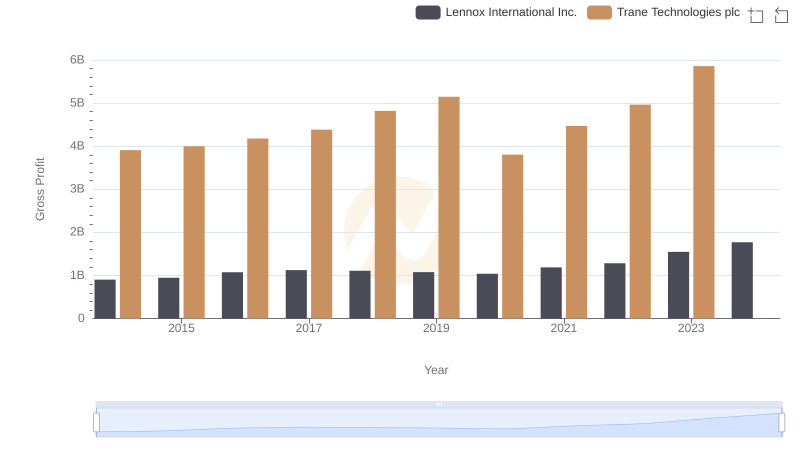
Task: Click the 2015 x-axis label
Action: (x=181, y=328)
